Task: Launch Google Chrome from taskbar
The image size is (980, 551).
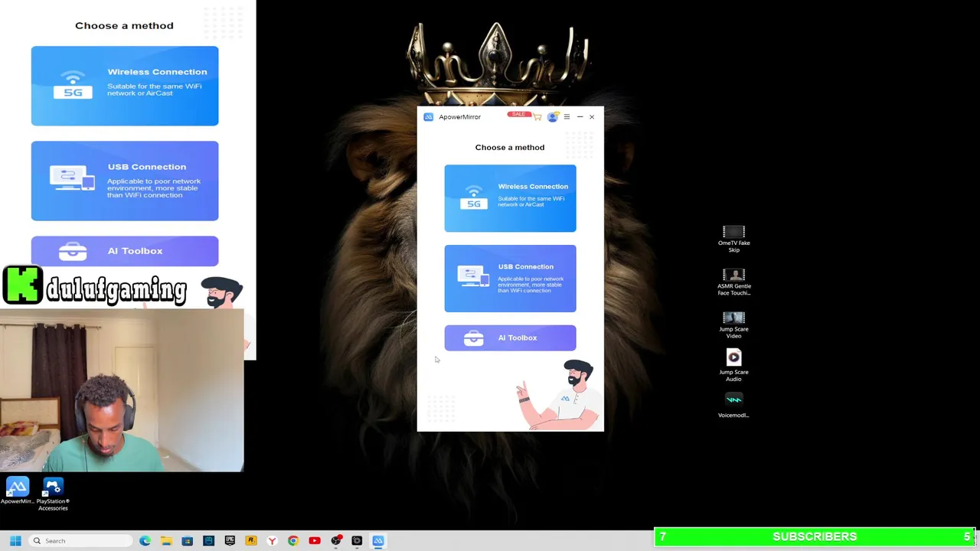Action: (x=293, y=541)
